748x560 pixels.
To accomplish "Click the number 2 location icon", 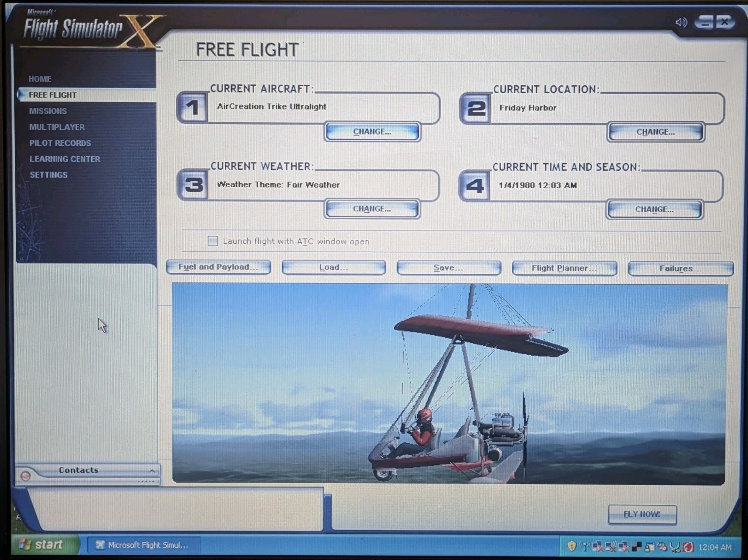I will (x=476, y=108).
